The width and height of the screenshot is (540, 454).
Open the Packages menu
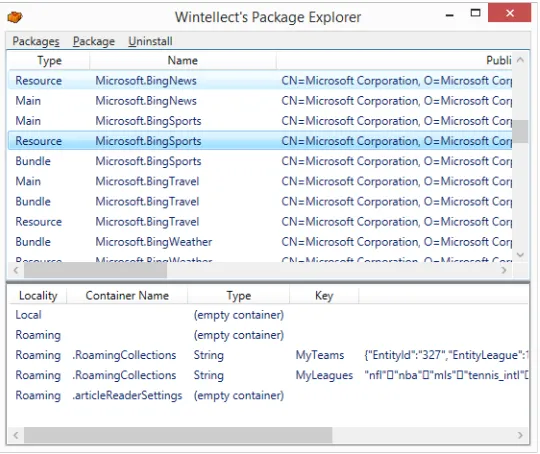click(36, 41)
